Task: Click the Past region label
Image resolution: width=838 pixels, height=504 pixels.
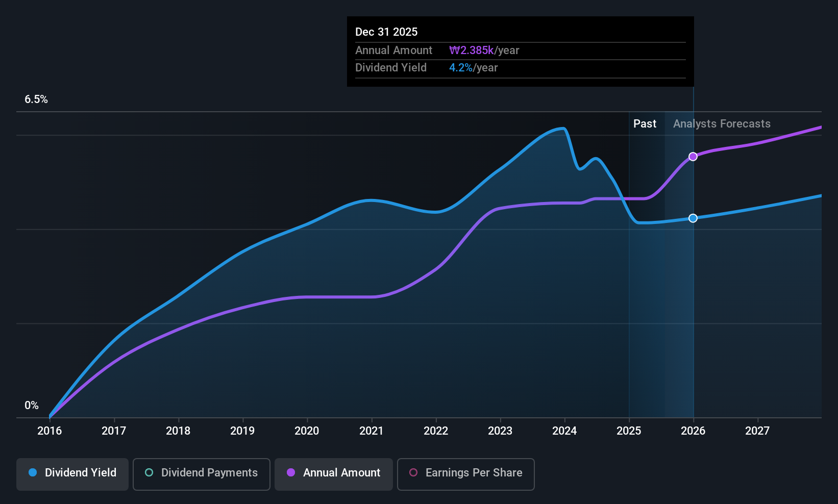Action: point(645,124)
